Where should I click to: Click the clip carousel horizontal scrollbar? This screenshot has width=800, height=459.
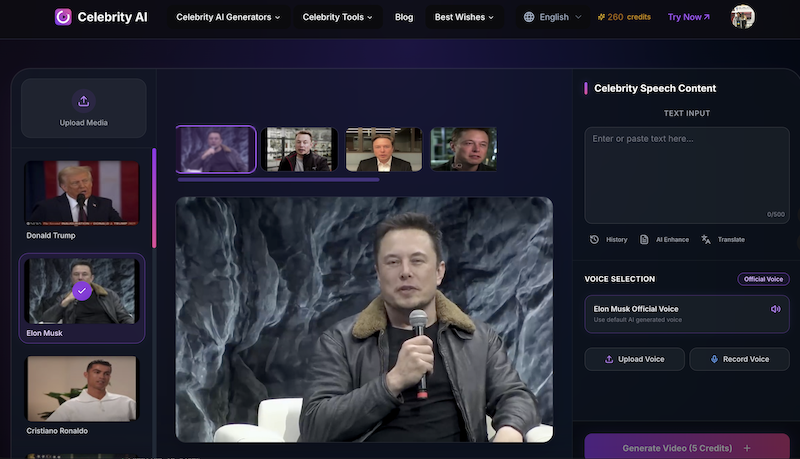pyautogui.click(x=278, y=180)
